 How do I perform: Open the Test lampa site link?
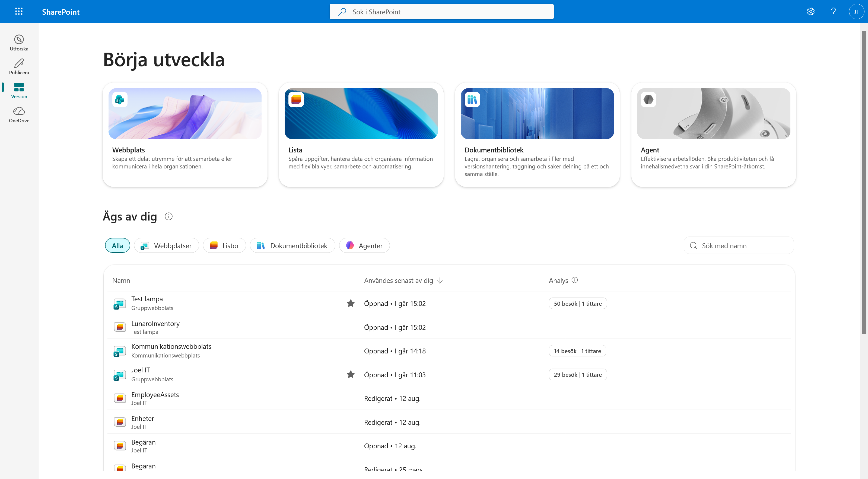point(147,299)
